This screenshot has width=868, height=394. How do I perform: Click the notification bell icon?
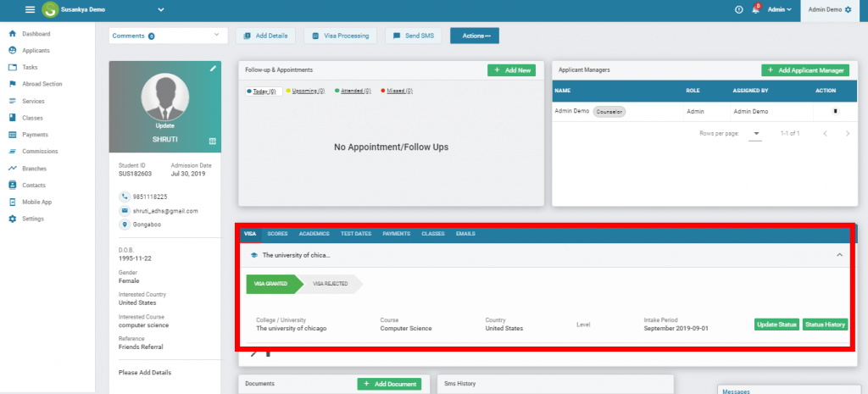[754, 9]
